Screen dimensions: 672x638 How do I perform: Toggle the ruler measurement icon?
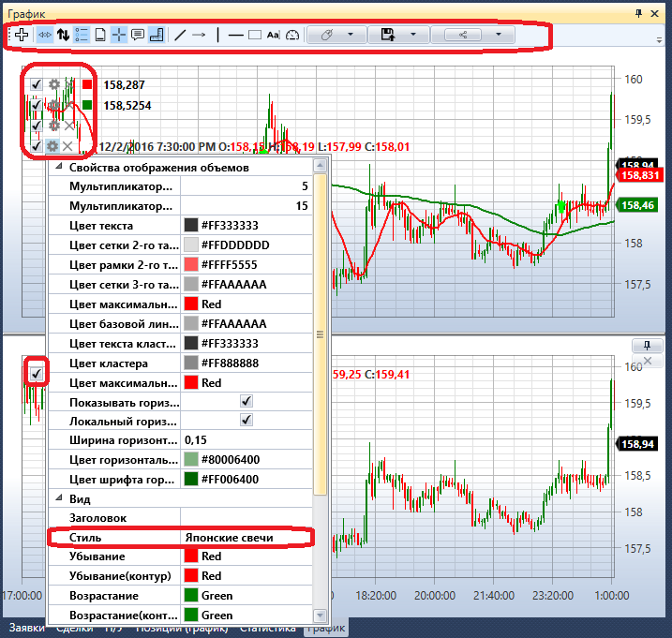(157, 35)
